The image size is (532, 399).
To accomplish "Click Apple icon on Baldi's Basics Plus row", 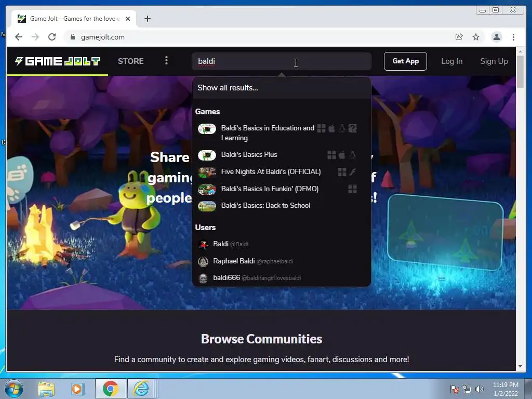I will click(x=342, y=155).
